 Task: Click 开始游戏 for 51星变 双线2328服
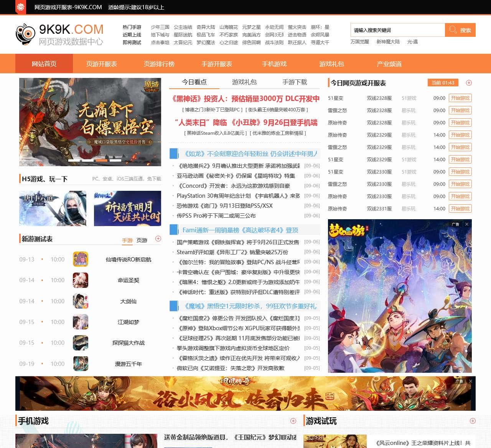[460, 98]
